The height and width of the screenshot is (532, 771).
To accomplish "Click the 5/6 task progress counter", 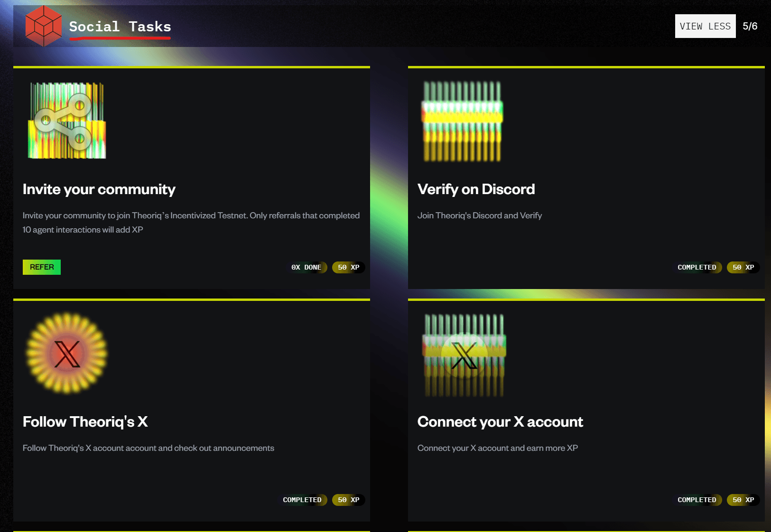I will (x=750, y=26).
